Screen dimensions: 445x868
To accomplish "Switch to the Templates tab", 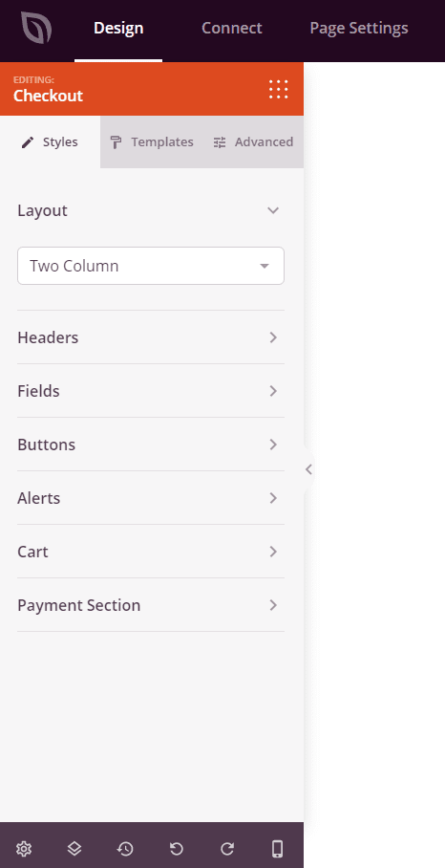I will click(x=152, y=142).
